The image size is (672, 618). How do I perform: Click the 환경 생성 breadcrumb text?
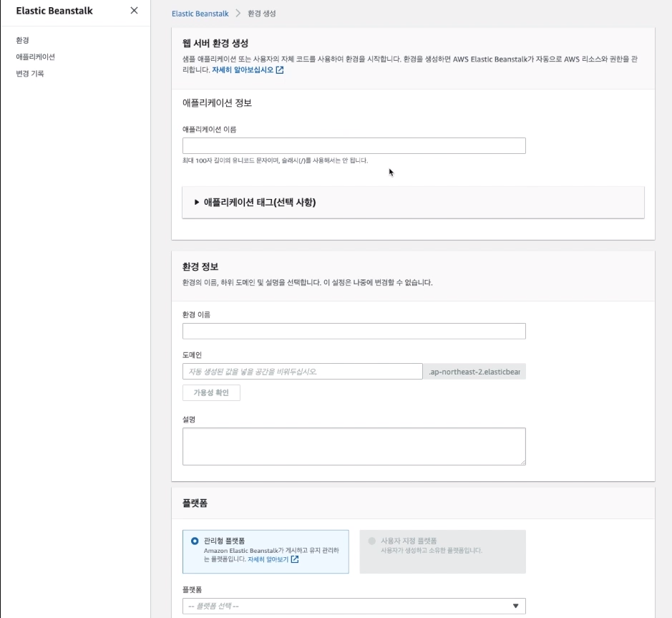(x=262, y=14)
